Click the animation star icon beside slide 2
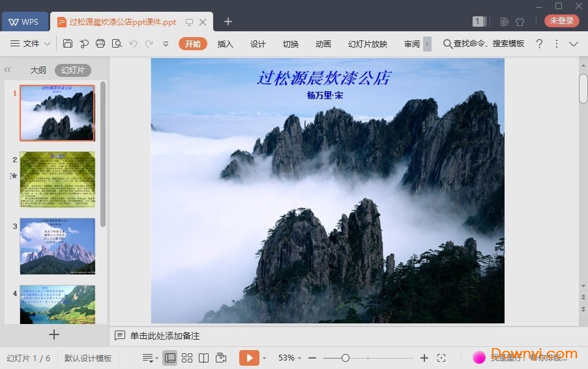 [x=14, y=175]
